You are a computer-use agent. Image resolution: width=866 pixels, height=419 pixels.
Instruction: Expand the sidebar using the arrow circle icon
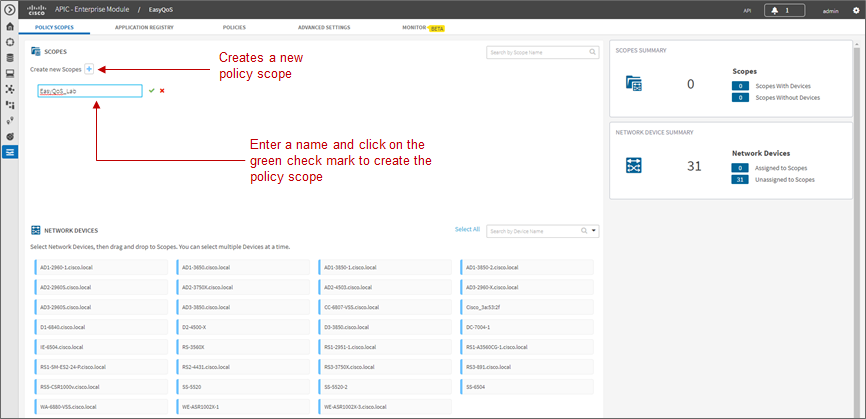[9, 9]
